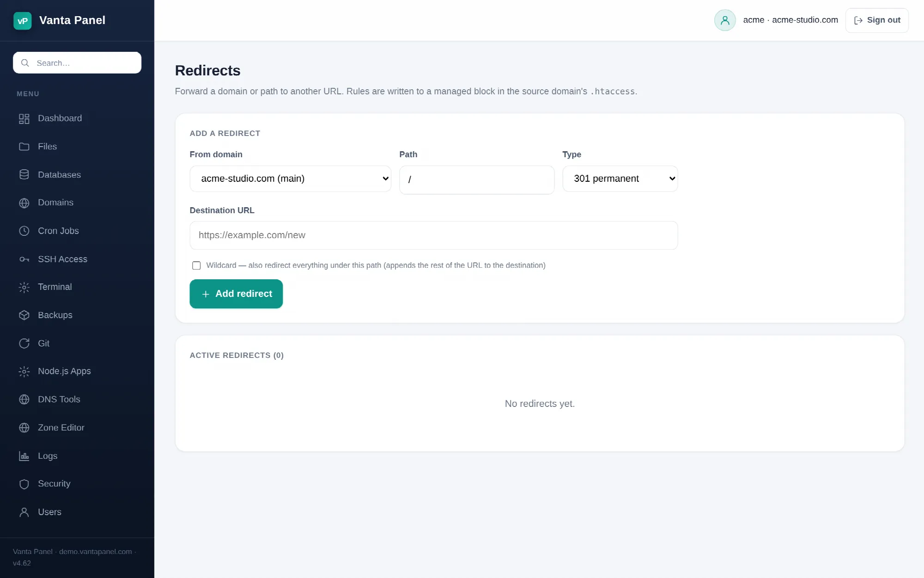This screenshot has width=924, height=578.
Task: Click into the Path input field
Action: (477, 180)
